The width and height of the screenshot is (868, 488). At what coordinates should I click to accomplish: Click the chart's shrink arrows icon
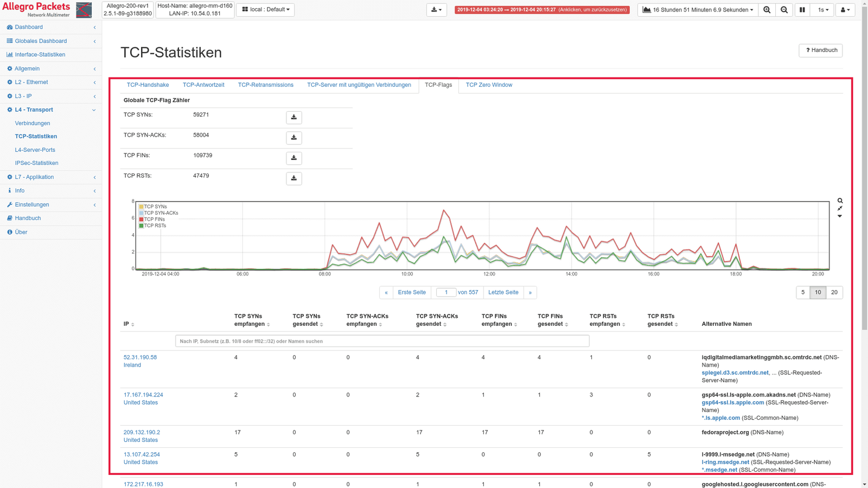(x=840, y=208)
